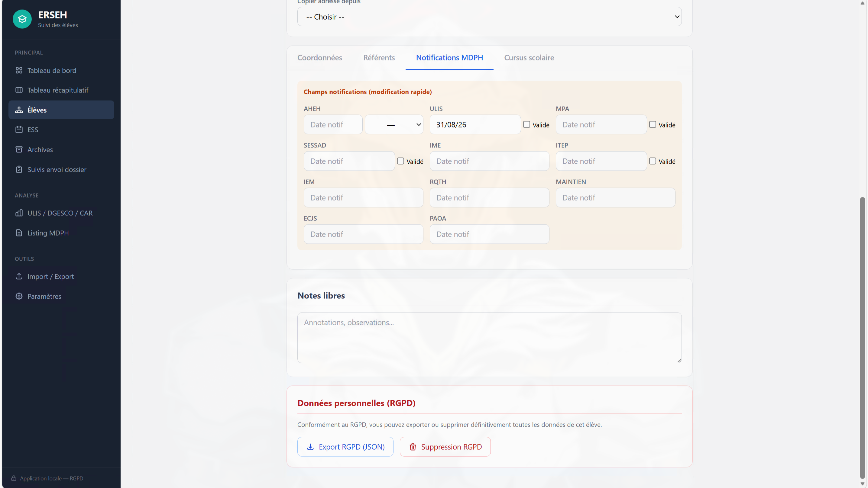
Task: Focus the Notes libres annotations textarea
Action: pyautogui.click(x=489, y=338)
